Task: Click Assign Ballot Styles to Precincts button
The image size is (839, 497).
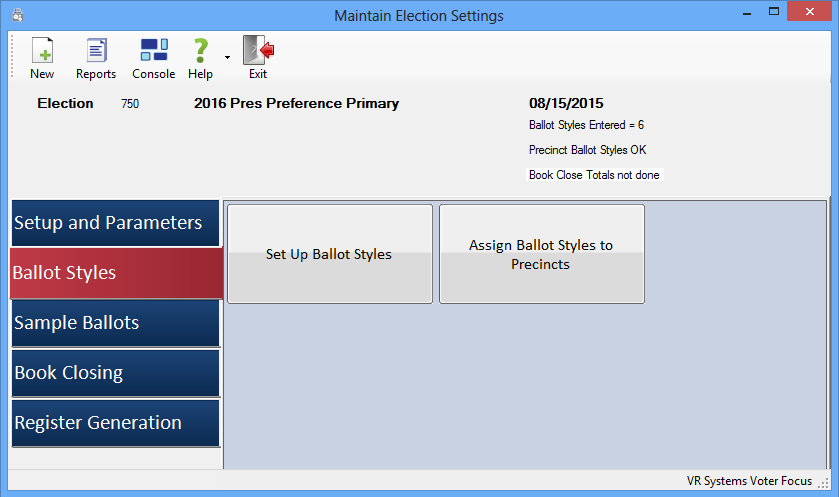Action: point(541,254)
